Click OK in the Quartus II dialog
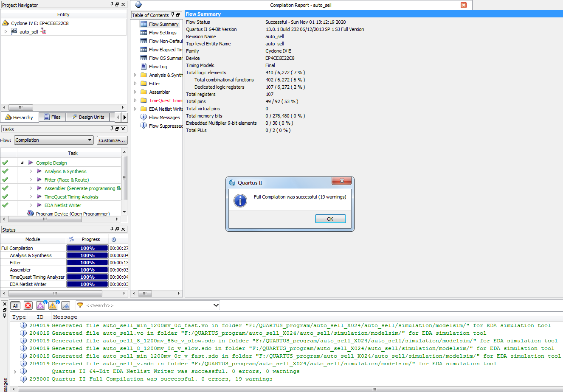 click(x=330, y=219)
